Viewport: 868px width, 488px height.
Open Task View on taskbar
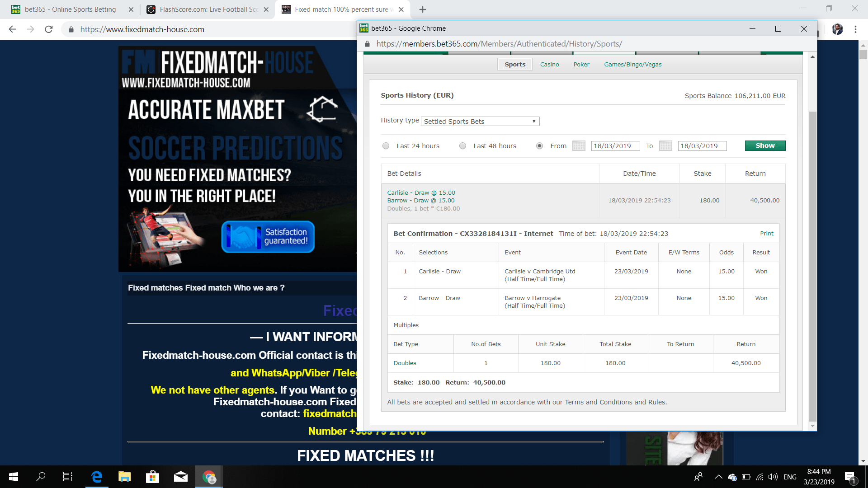pyautogui.click(x=68, y=477)
